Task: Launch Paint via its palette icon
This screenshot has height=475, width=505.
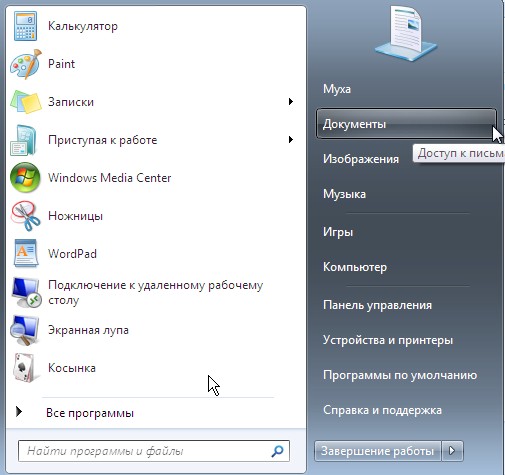Action: point(25,64)
